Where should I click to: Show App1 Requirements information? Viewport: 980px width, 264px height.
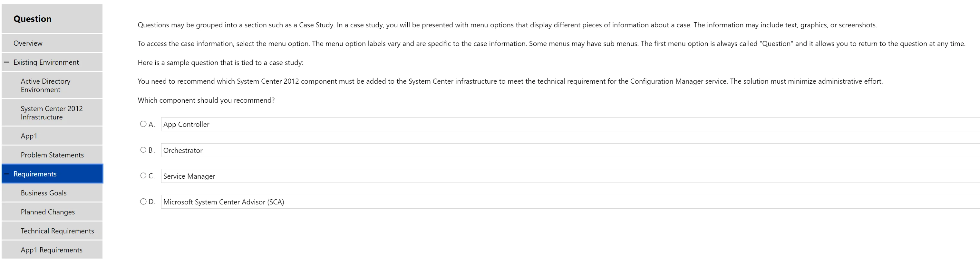point(51,250)
